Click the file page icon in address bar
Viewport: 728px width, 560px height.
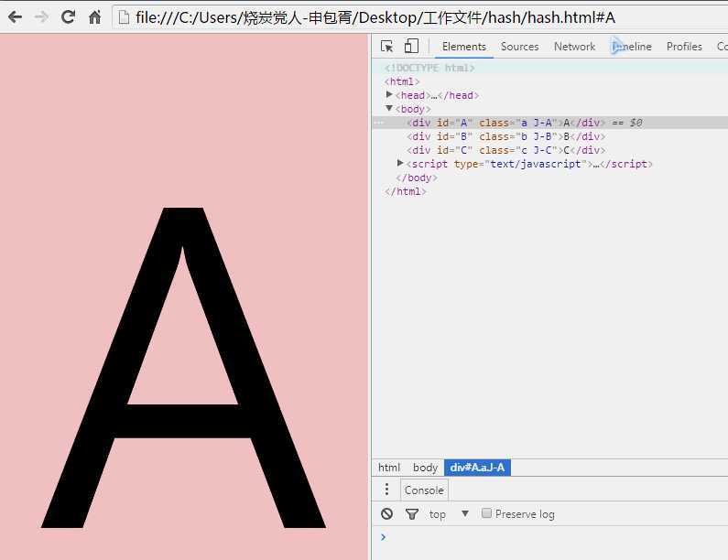click(x=124, y=17)
